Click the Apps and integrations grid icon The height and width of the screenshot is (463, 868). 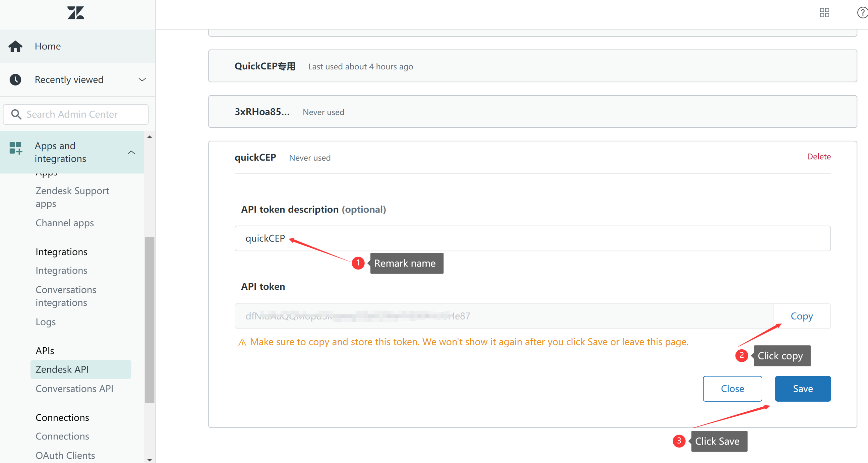coord(16,148)
